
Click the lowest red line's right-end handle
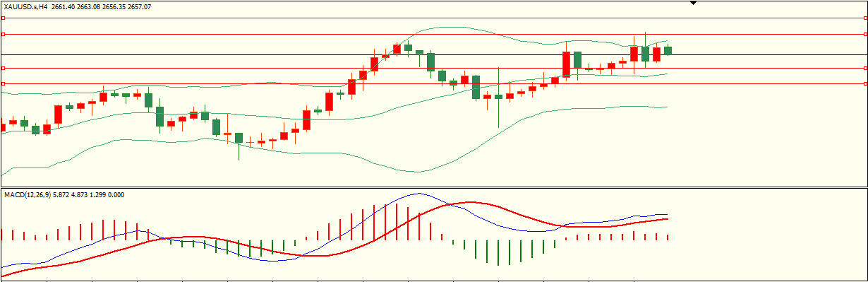(865, 83)
